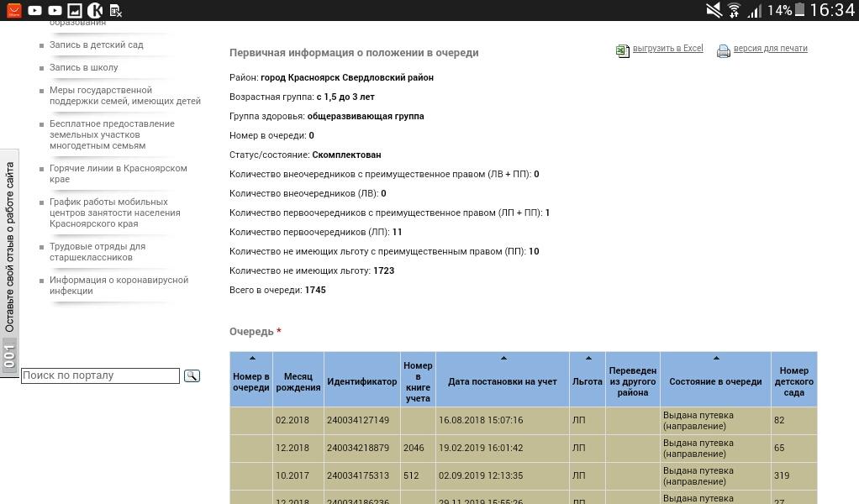Viewport: 859px width, 504px height.
Task: Open Бесплатное предоставление земельных участков item
Action: point(112,134)
